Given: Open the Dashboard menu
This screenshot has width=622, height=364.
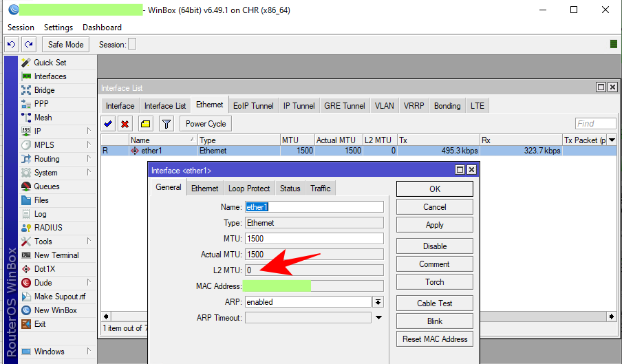Looking at the screenshot, I should click(102, 28).
